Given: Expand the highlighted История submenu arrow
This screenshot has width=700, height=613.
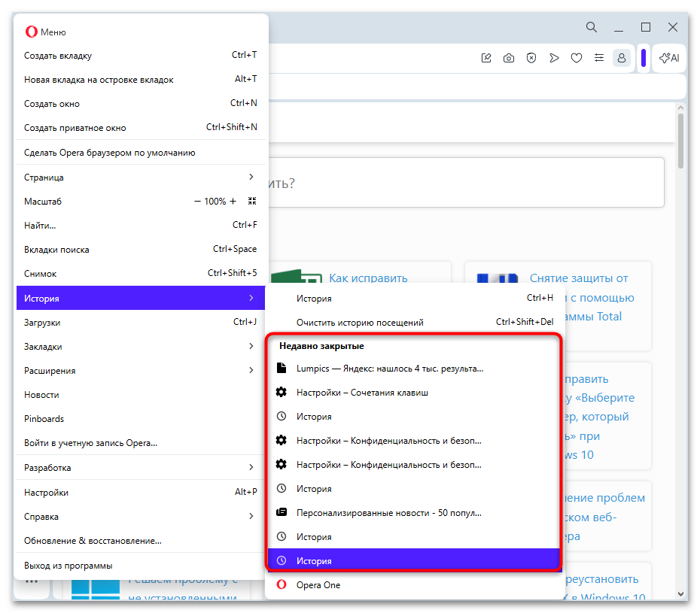Looking at the screenshot, I should [251, 298].
